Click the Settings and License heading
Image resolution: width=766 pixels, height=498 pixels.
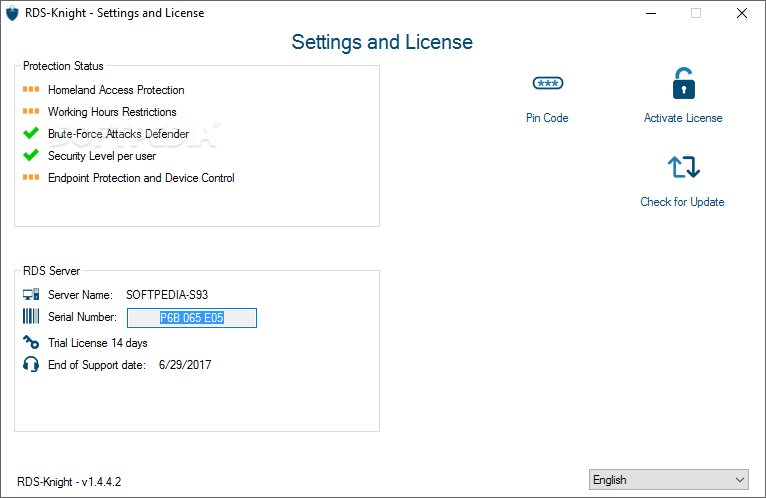382,42
